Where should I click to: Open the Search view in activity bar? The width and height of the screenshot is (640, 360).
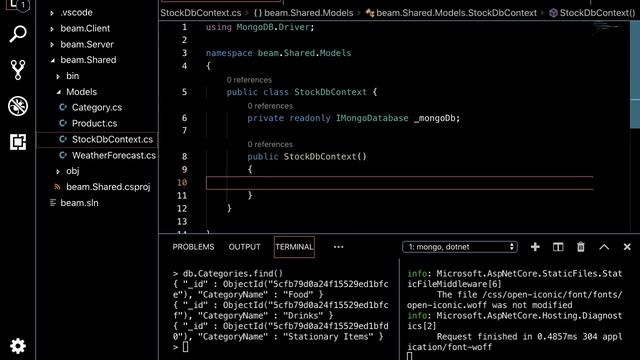[18, 34]
